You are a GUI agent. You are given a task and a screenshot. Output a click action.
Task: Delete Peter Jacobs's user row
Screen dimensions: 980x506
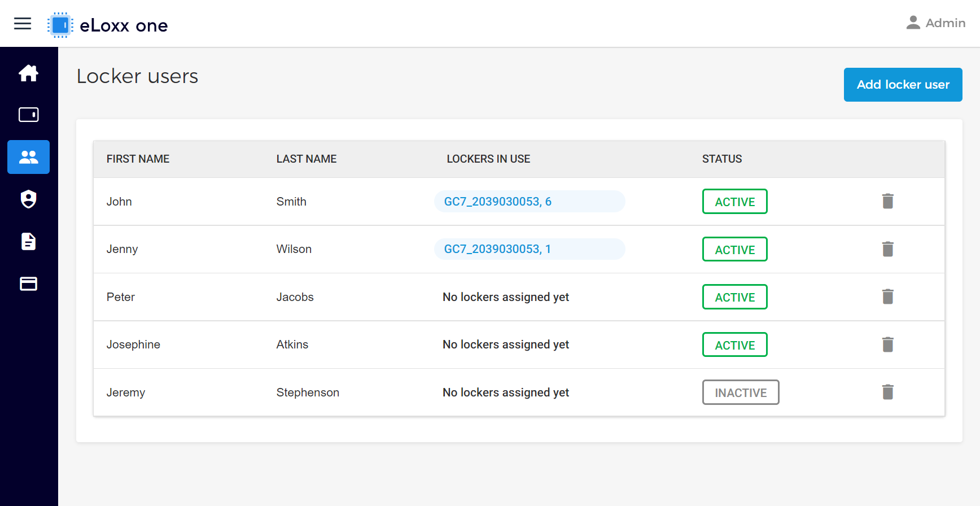(887, 296)
